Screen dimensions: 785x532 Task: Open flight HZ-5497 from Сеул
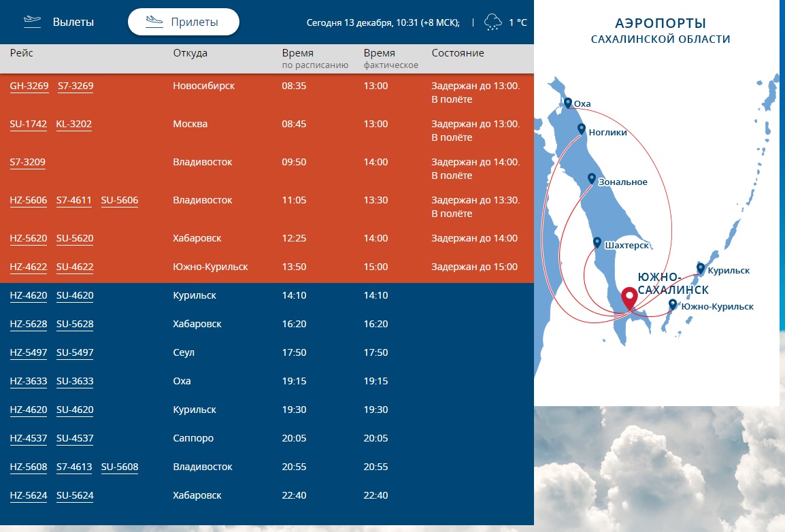(x=29, y=353)
